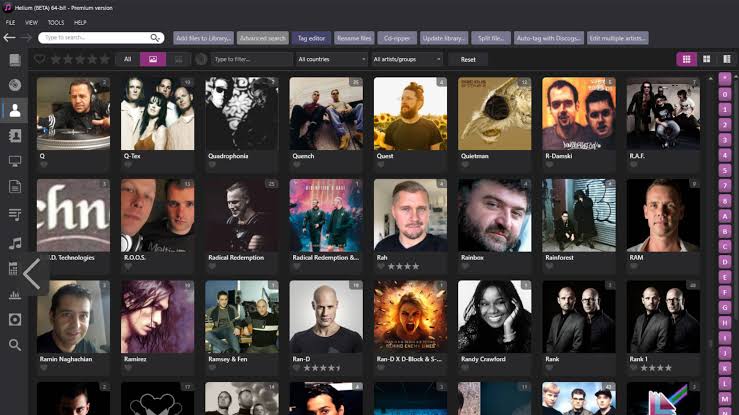Toggle favorite heart under Ramirez
Viewport: 739px width, 415px height.
(128, 368)
